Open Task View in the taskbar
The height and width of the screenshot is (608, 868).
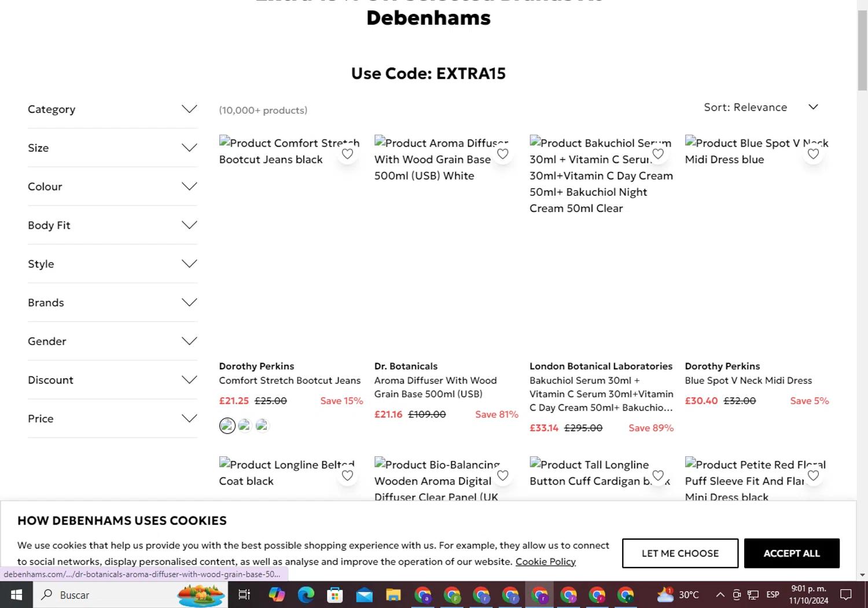(x=244, y=595)
